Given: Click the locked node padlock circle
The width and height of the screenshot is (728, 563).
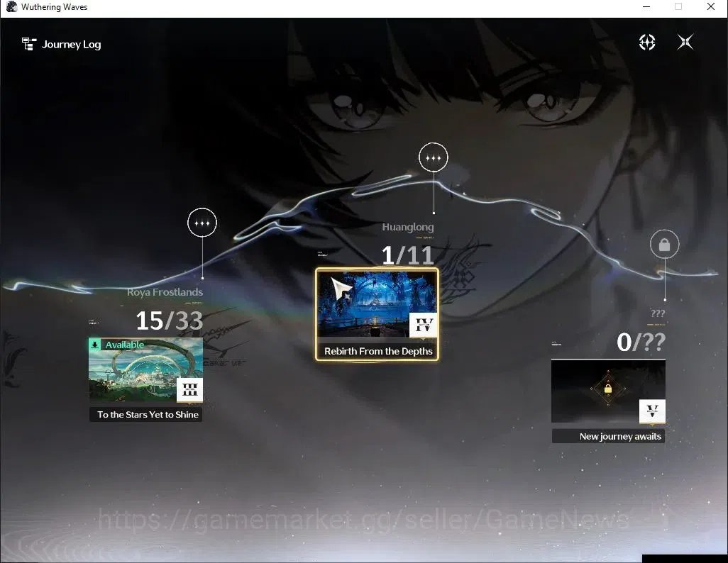Looking at the screenshot, I should 664,244.
